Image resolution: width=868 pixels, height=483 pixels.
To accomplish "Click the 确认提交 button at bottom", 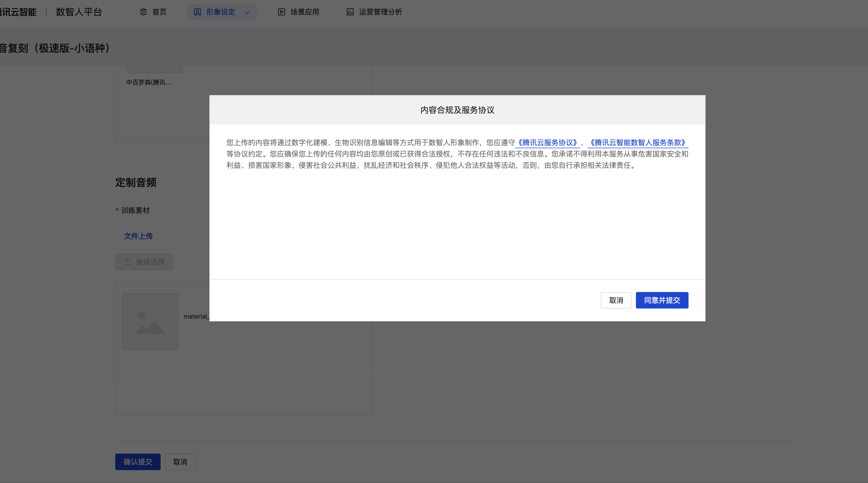I will 138,462.
